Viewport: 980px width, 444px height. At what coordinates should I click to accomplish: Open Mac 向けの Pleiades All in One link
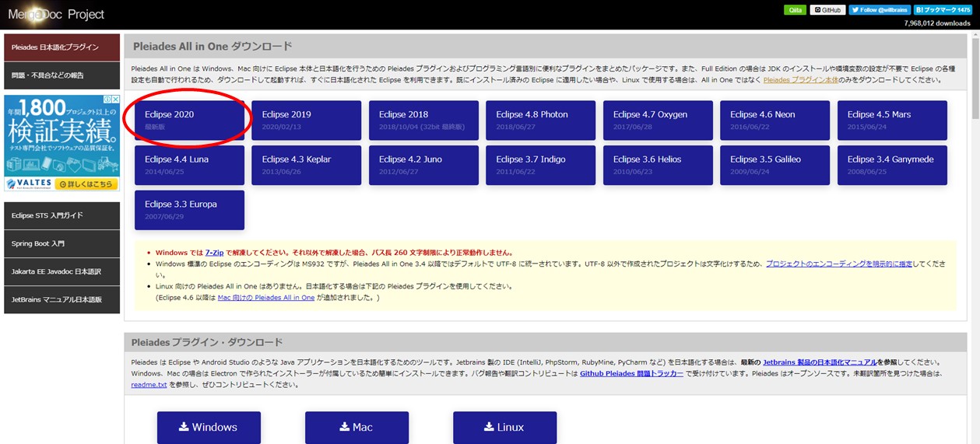click(x=266, y=298)
